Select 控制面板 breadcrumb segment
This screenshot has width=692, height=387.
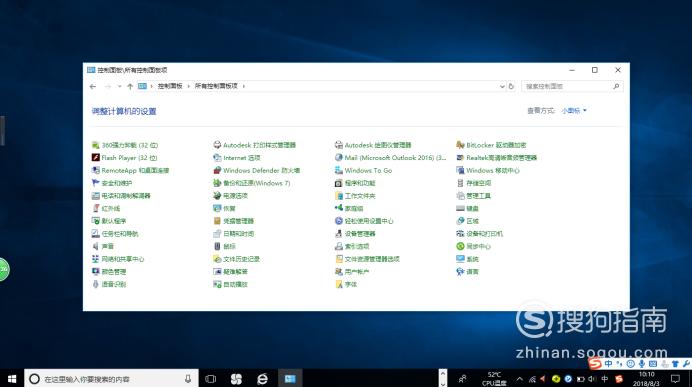pos(170,86)
